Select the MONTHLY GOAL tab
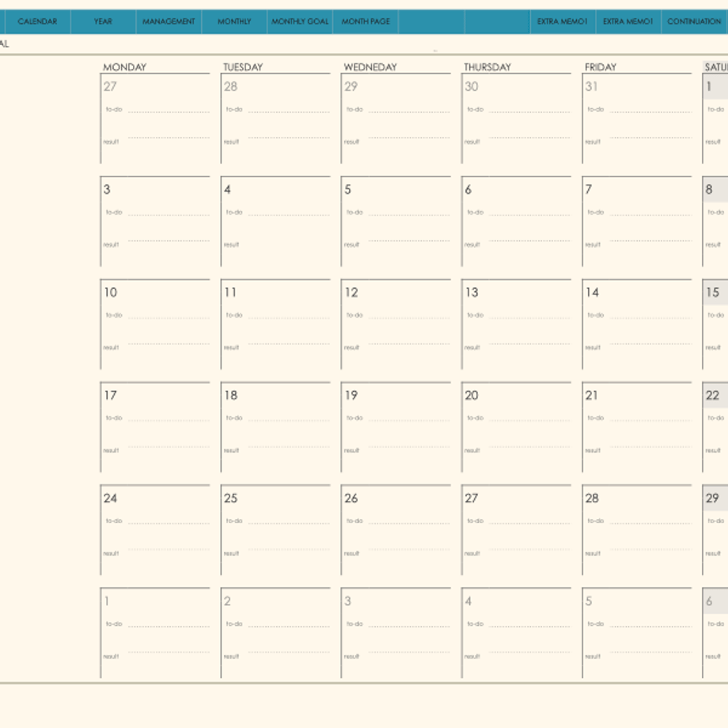Image resolution: width=728 pixels, height=728 pixels. tap(300, 21)
